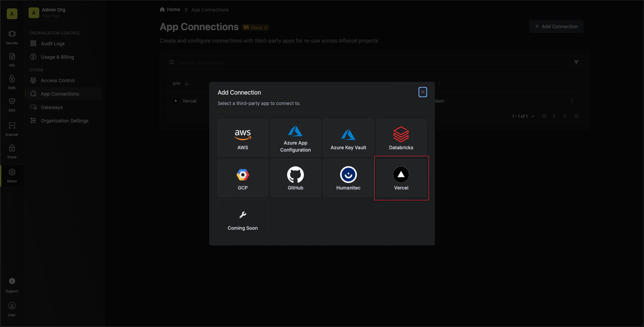
Task: Open the Support menu
Action: click(x=12, y=285)
